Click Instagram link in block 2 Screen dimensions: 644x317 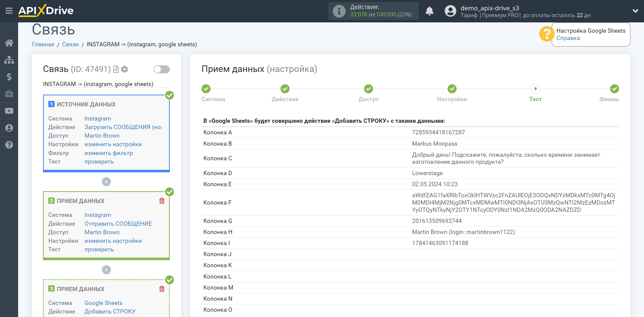tap(98, 215)
